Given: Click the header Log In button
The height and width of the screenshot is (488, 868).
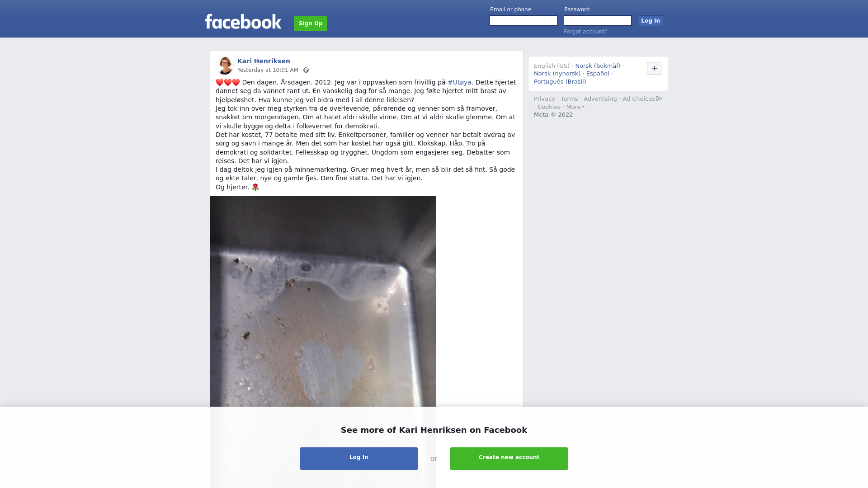Looking at the screenshot, I should pos(651,21).
